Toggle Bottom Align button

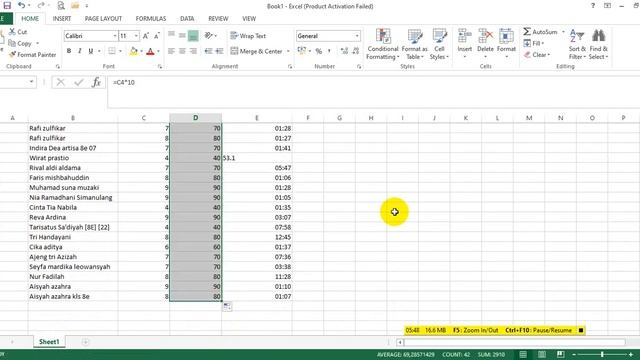193,36
